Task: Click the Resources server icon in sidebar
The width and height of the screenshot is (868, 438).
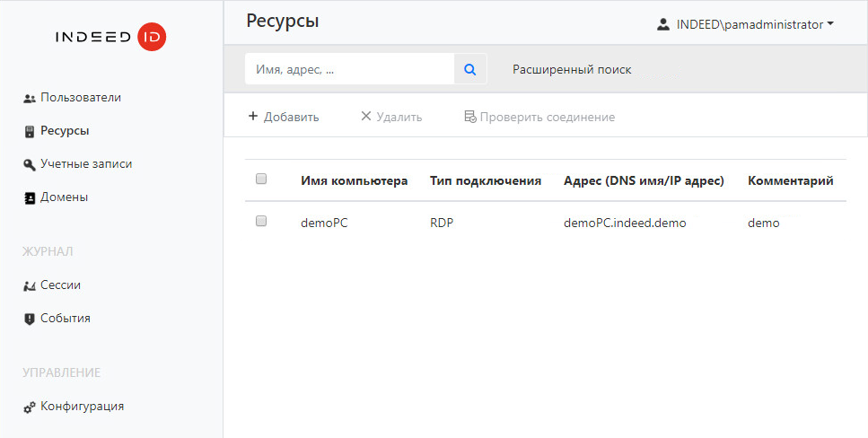Action: pos(29,131)
